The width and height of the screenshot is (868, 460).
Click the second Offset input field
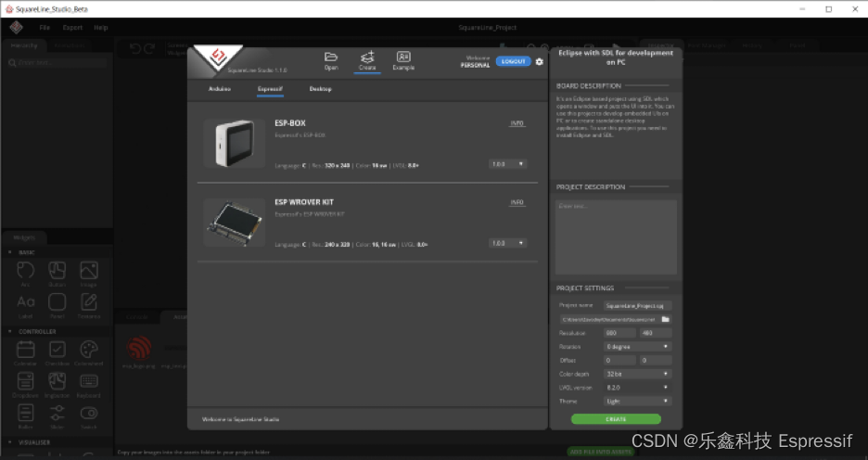click(x=656, y=361)
